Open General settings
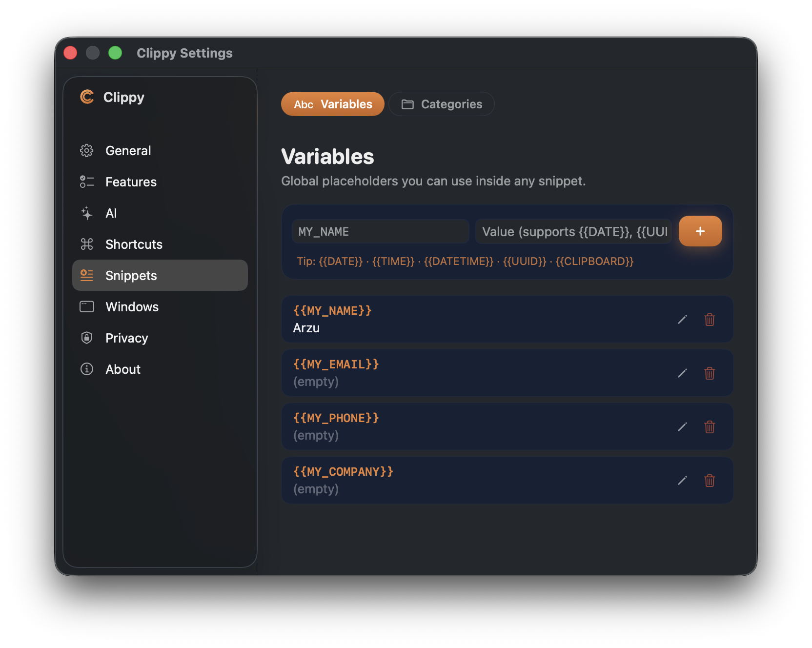Screen dimensions: 812x648 coord(160,150)
